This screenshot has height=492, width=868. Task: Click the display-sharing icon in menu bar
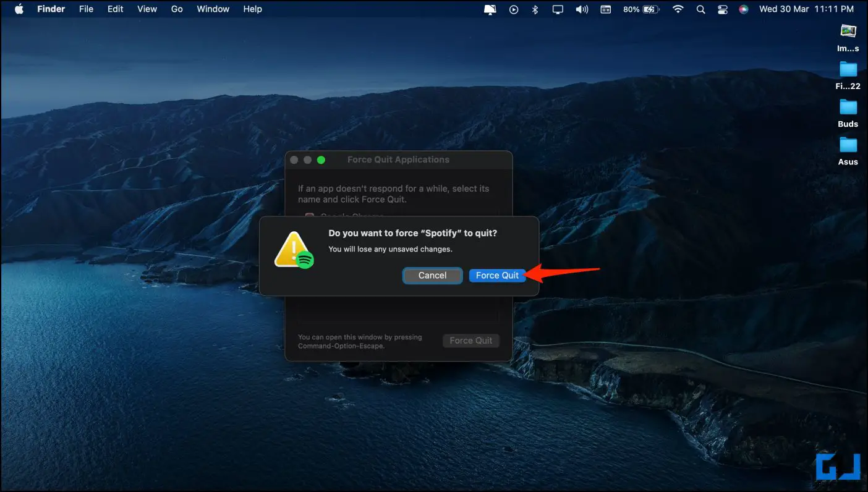click(490, 9)
